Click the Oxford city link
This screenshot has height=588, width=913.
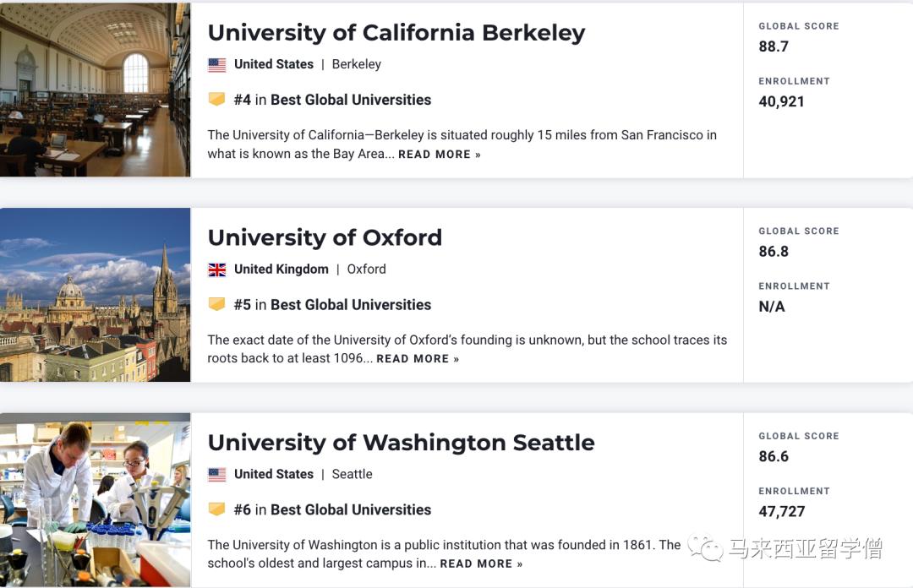(366, 269)
